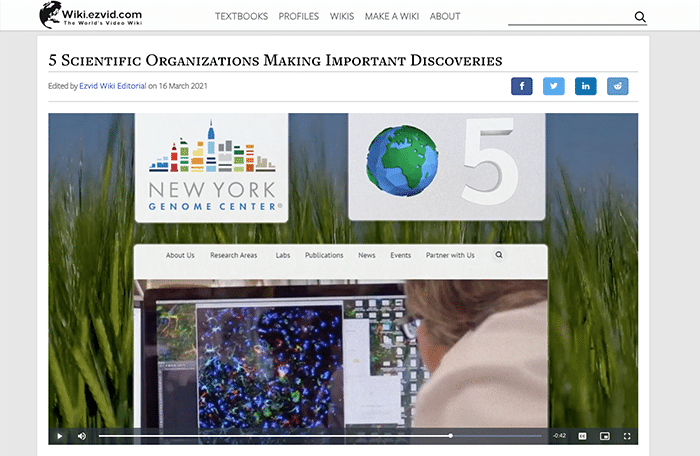Go to the WIKIS section
Image resolution: width=700 pixels, height=456 pixels.
342,17
